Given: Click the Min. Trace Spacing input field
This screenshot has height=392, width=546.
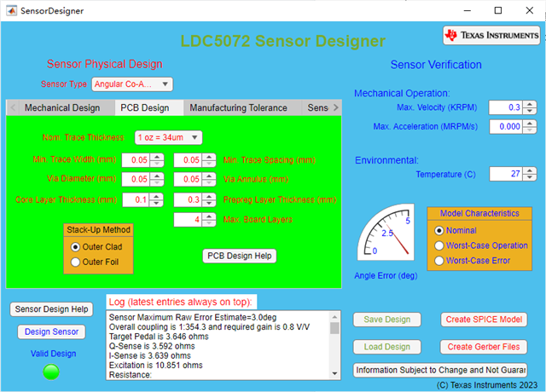Looking at the screenshot, I should (x=188, y=160).
